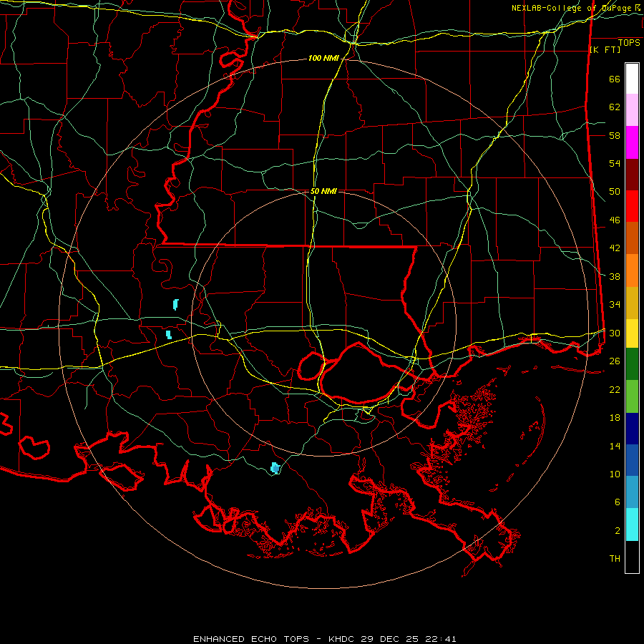
Task: Click the yellow 34 kft legend swatch
Action: tap(632, 333)
